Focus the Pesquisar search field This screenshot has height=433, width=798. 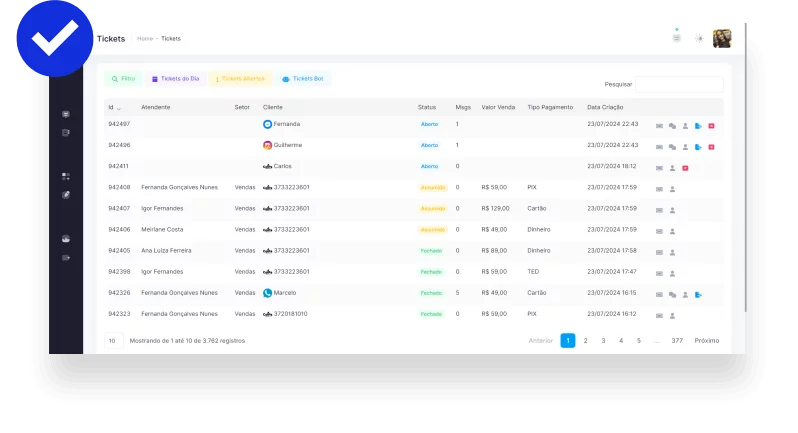point(679,84)
